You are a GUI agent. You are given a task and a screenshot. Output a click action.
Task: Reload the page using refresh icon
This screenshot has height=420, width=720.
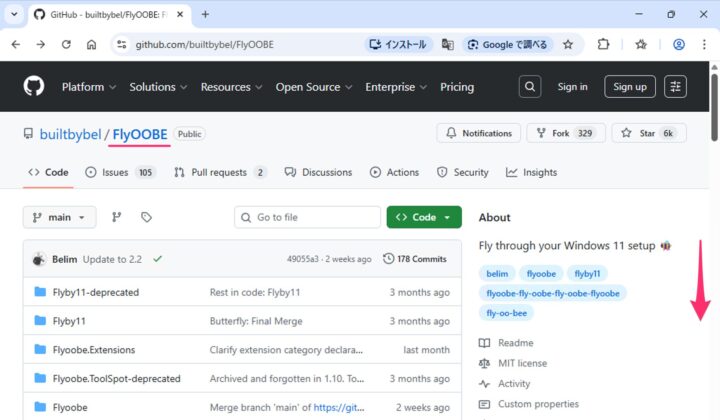tap(66, 44)
